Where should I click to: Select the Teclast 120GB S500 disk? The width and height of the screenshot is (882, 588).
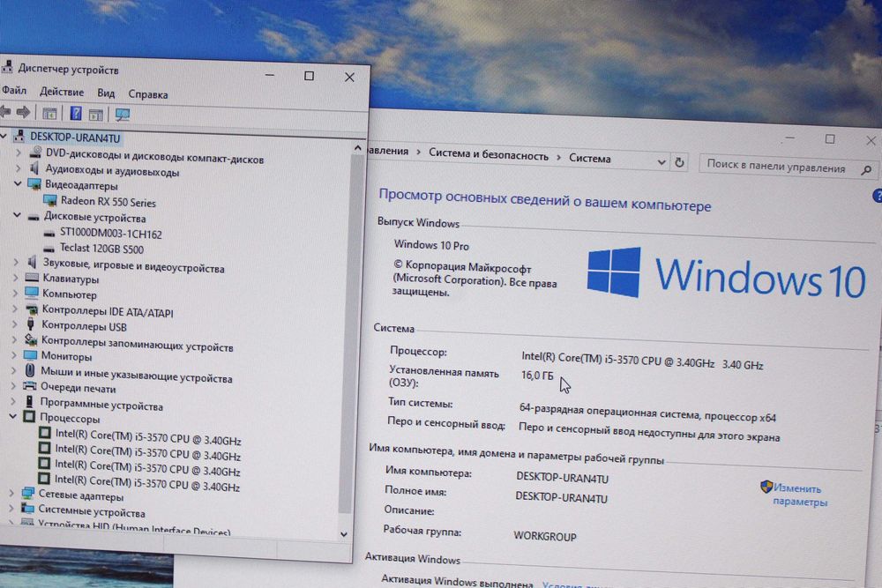pos(101,249)
